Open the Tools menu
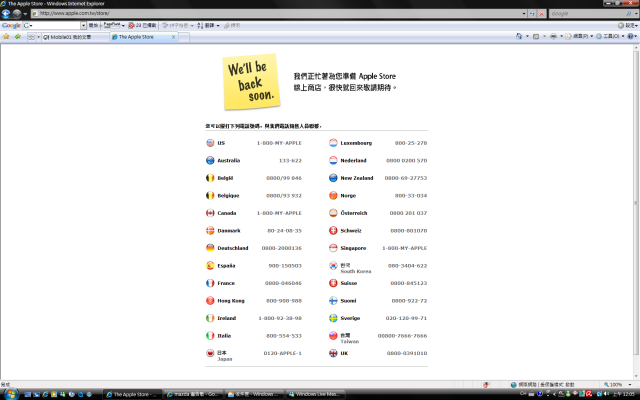The image size is (640, 400). (x=609, y=36)
